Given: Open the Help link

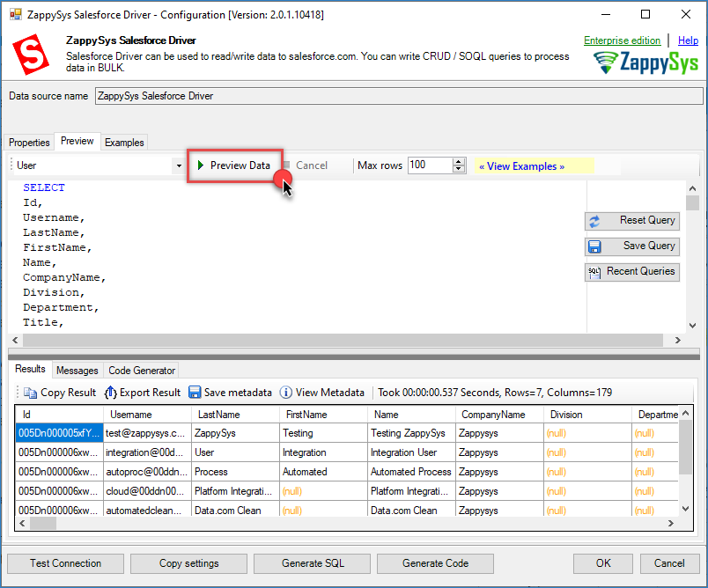Looking at the screenshot, I should pyautogui.click(x=688, y=40).
